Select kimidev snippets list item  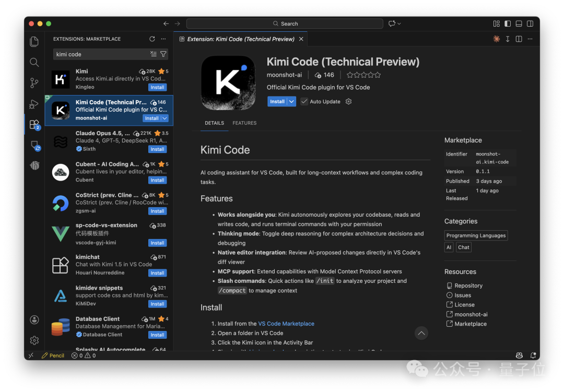(x=109, y=296)
